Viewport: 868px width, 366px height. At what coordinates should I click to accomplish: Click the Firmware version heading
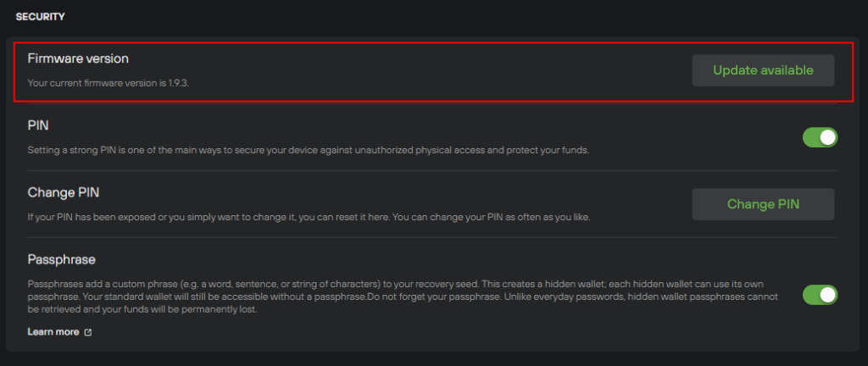pyautogui.click(x=78, y=58)
